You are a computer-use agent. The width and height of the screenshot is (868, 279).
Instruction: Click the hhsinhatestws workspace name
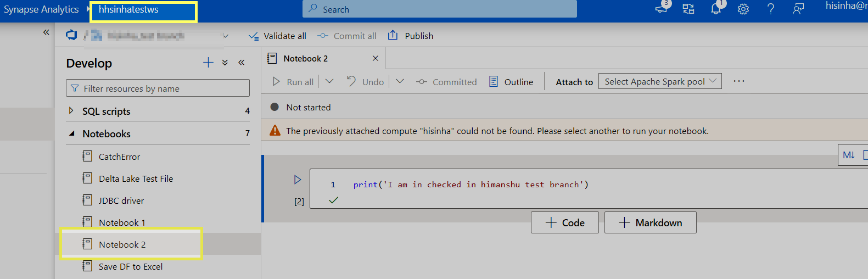(x=128, y=9)
